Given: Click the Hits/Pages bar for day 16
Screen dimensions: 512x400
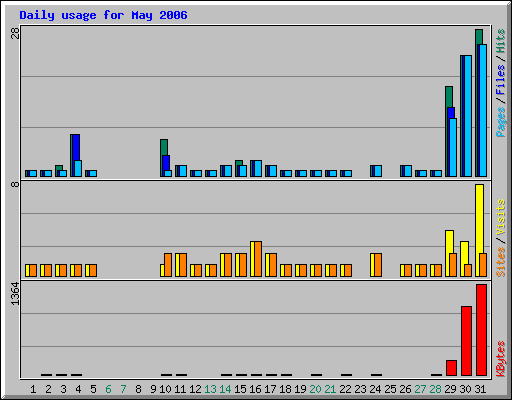Looking at the screenshot, I should point(256,169).
